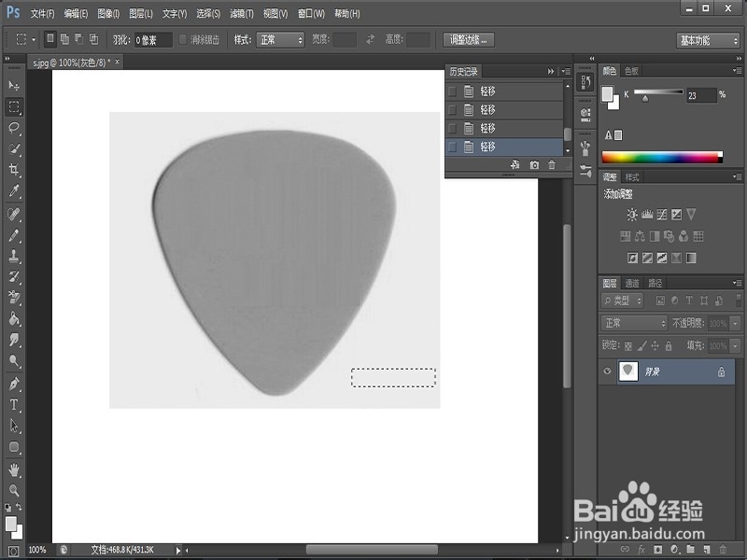Select the Rounded Rectangle shape tool
The width and height of the screenshot is (747, 560).
pos(14,447)
